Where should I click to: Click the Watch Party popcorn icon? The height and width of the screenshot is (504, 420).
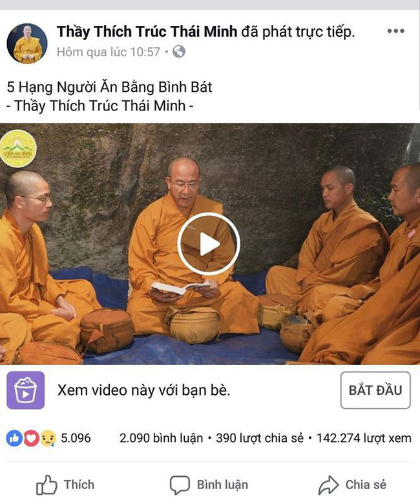click(x=26, y=390)
